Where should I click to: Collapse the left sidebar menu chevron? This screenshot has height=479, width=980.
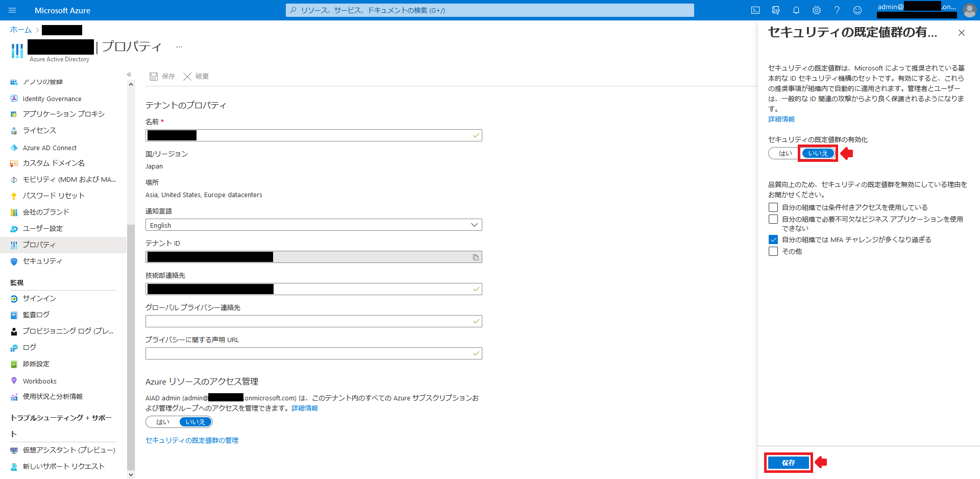point(129,75)
